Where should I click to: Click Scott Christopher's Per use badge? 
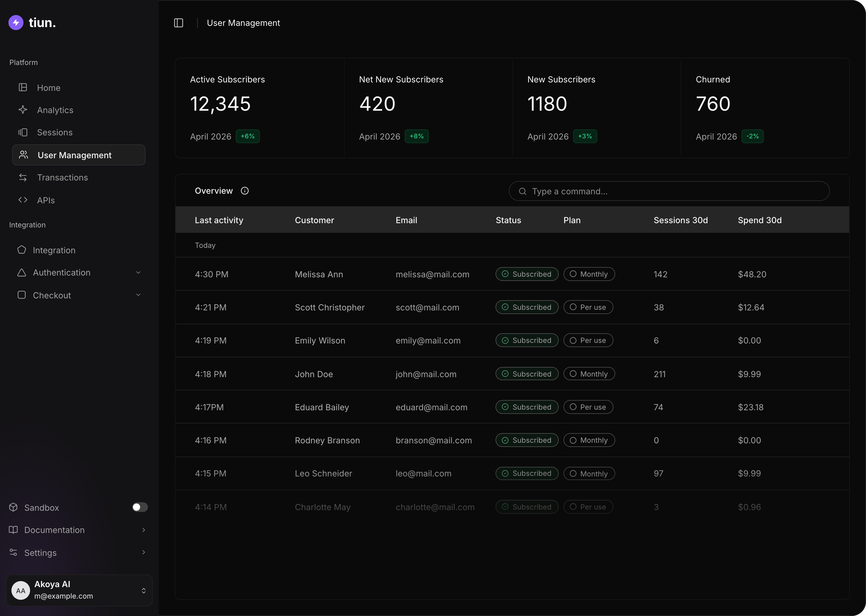click(588, 307)
